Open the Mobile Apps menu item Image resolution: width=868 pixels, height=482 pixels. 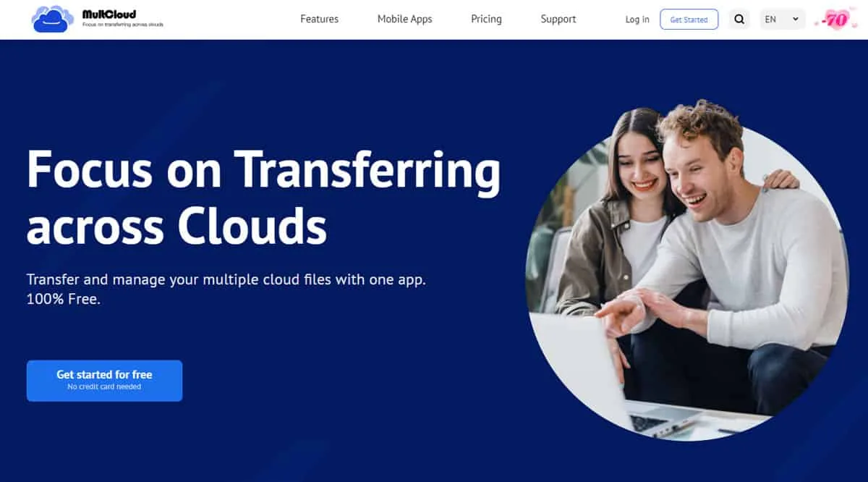(x=404, y=20)
